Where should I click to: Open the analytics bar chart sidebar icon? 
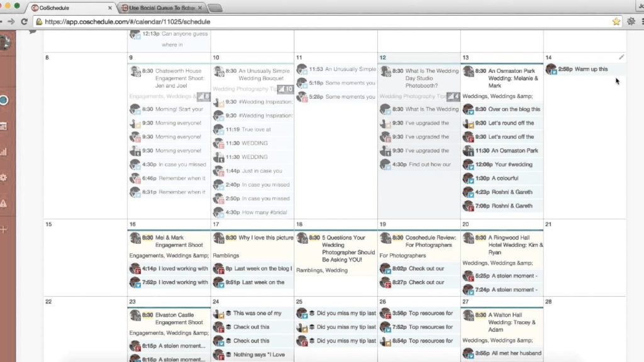pyautogui.click(x=4, y=152)
